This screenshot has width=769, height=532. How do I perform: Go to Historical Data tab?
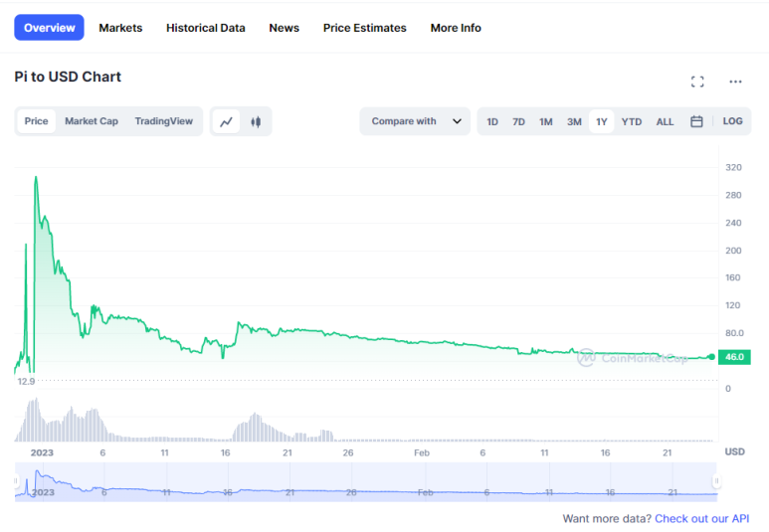click(206, 28)
